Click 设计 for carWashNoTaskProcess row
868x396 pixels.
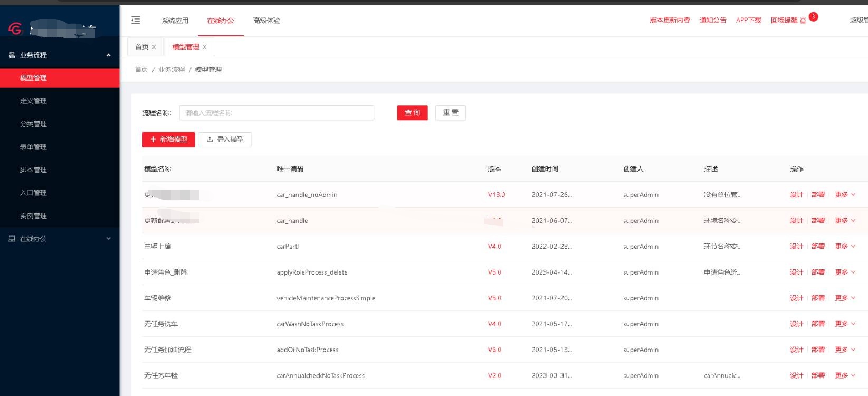coord(796,324)
